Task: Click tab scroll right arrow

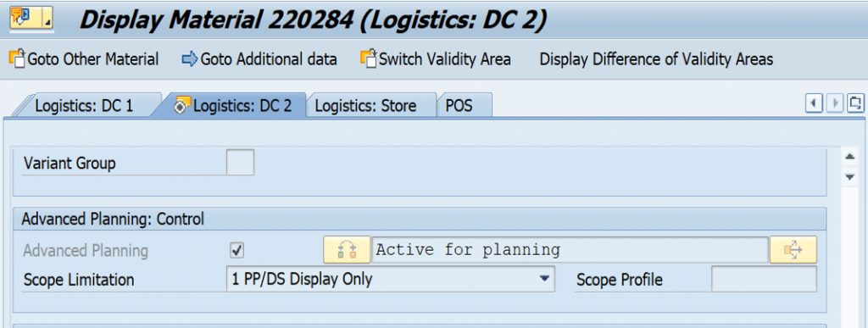Action: click(835, 103)
